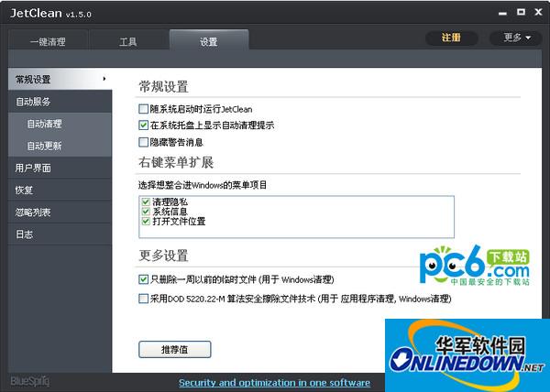The height and width of the screenshot is (392, 550).
Task: Uncheck 清理隐私 menu item checkbox
Action: (146, 201)
